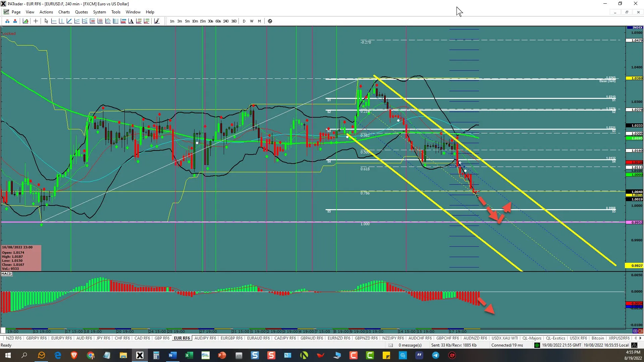Switch to the Bitcoin page tab
The height and width of the screenshot is (362, 644).
coord(598,338)
